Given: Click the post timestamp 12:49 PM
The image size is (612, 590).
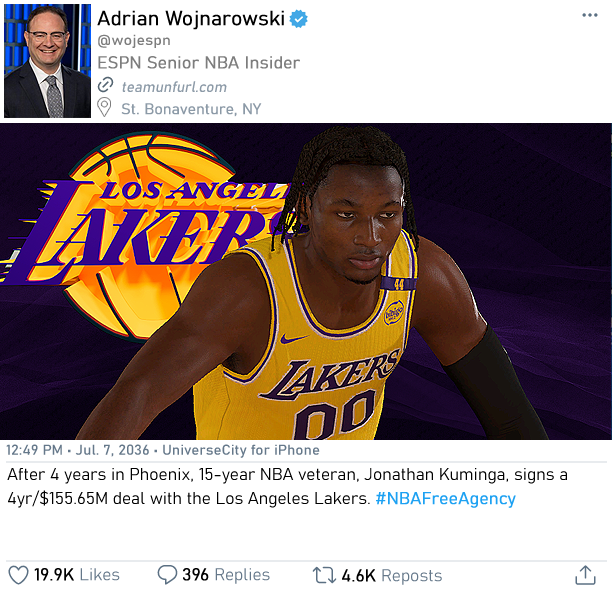Looking at the screenshot, I should [x=34, y=450].
